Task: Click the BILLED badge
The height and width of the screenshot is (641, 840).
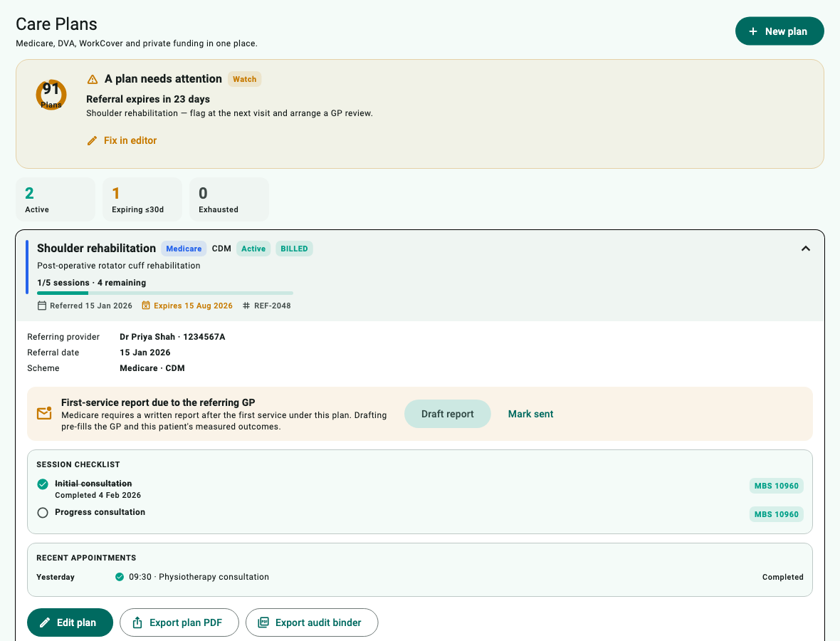Action: point(294,249)
